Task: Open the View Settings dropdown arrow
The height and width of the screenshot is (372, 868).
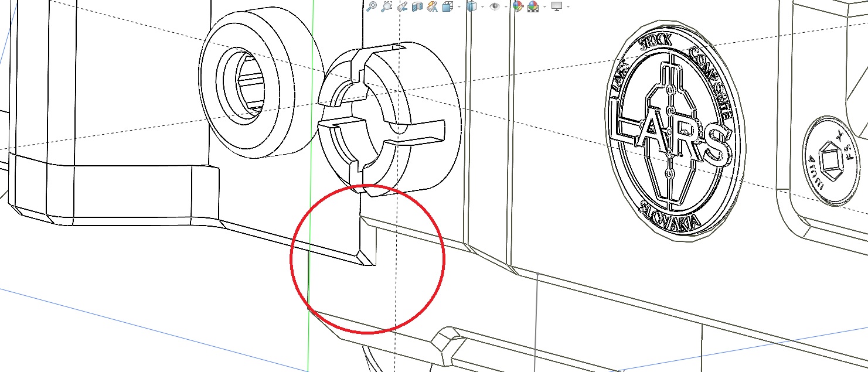Action: coord(567,6)
